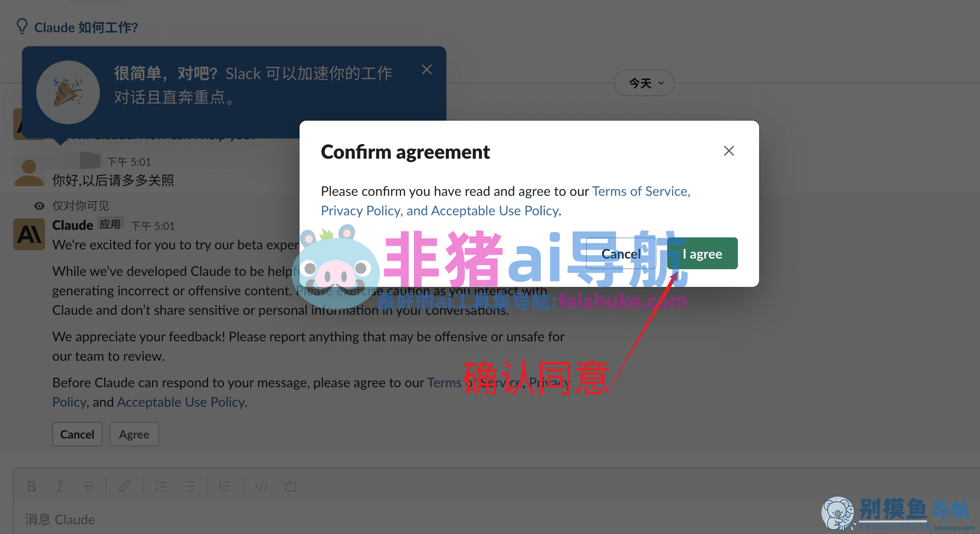Click the I agree button
980x534 pixels.
coord(702,253)
